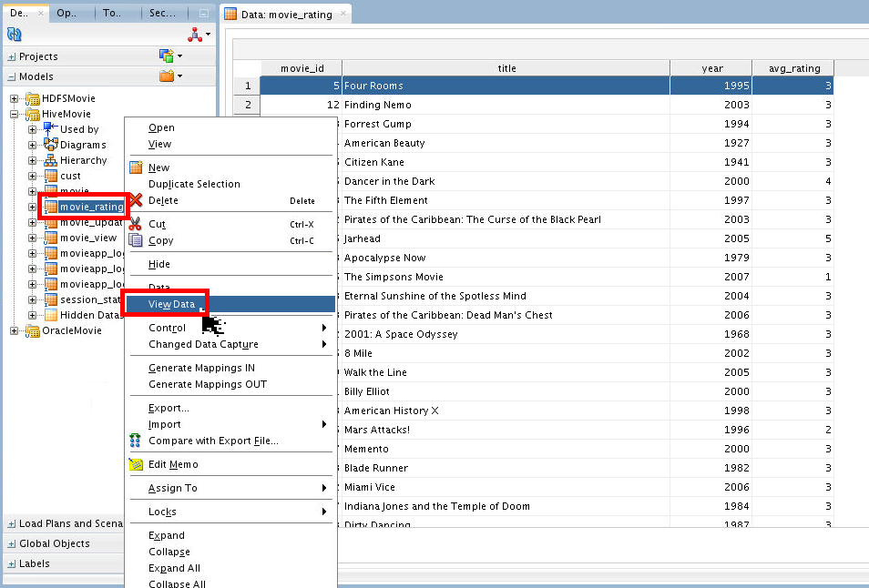Click the year column header
The height and width of the screenshot is (588, 869).
click(x=711, y=68)
